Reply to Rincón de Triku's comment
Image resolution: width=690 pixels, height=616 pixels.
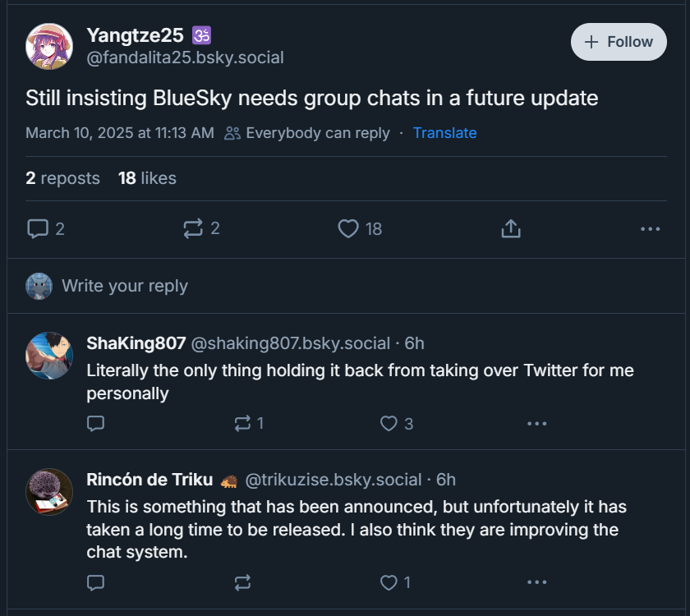coord(96,582)
